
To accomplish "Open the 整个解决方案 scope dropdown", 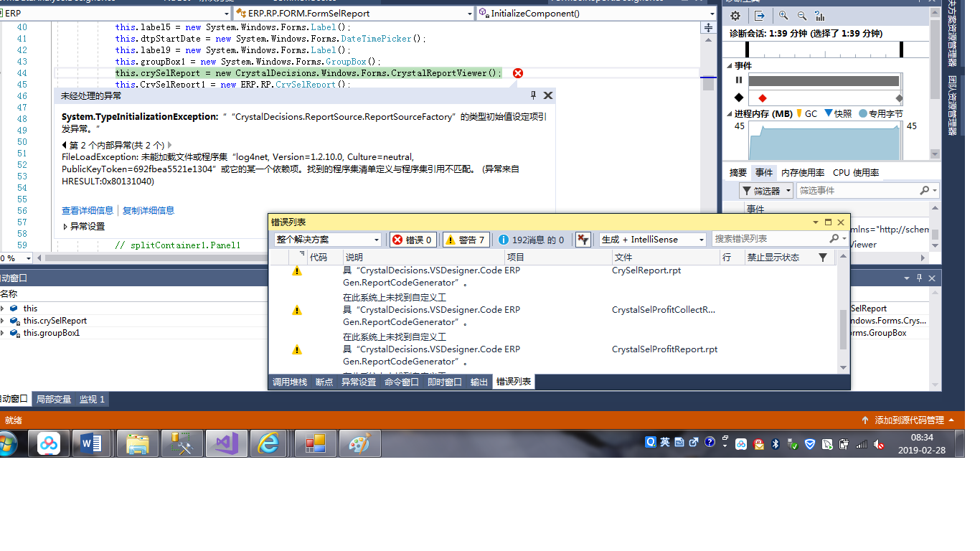I will (x=328, y=240).
